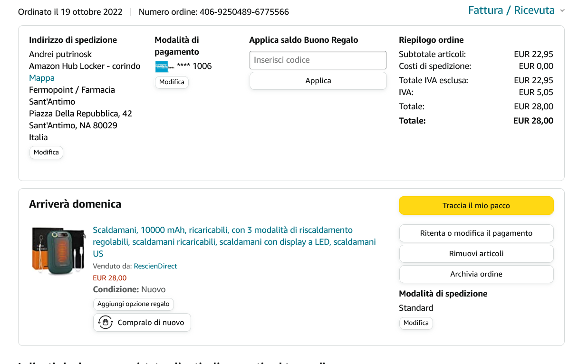Click the red EUR 28,00 item price
Screen dimensions: 588x364
(x=110, y=278)
